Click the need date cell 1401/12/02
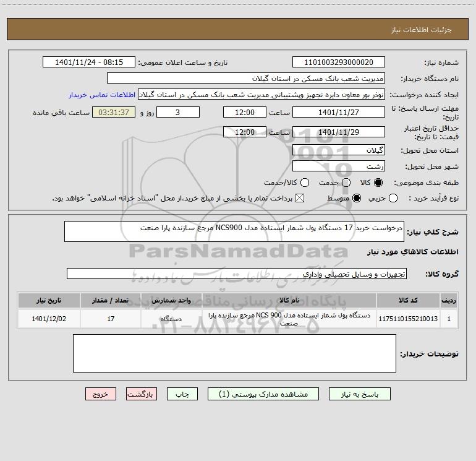Image resolution: width=476 pixels, height=461 pixels. tap(49, 319)
